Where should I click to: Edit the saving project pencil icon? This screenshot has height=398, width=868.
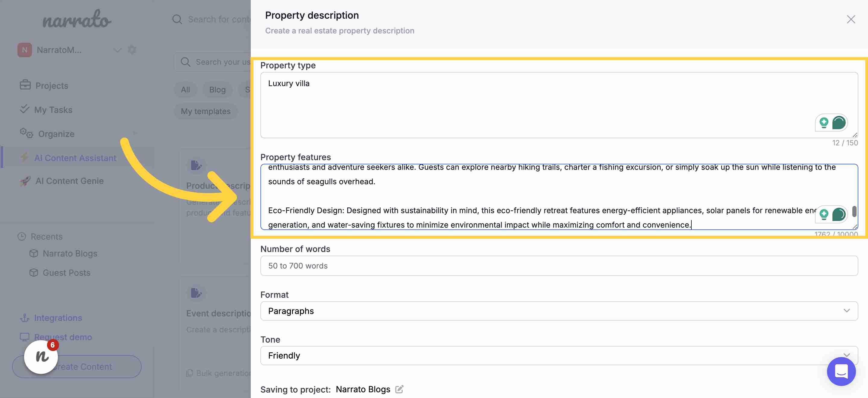[x=399, y=389]
